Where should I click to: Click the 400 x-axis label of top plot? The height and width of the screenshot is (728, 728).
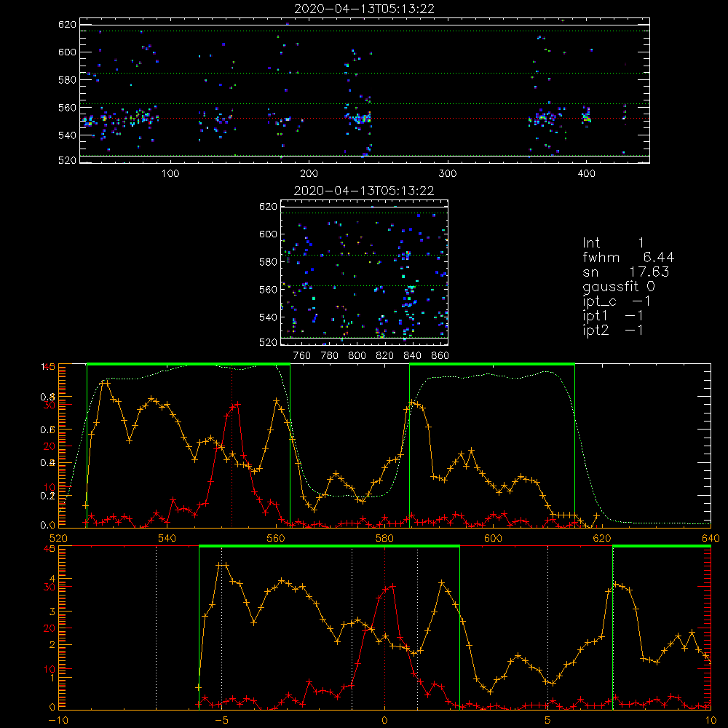[586, 174]
